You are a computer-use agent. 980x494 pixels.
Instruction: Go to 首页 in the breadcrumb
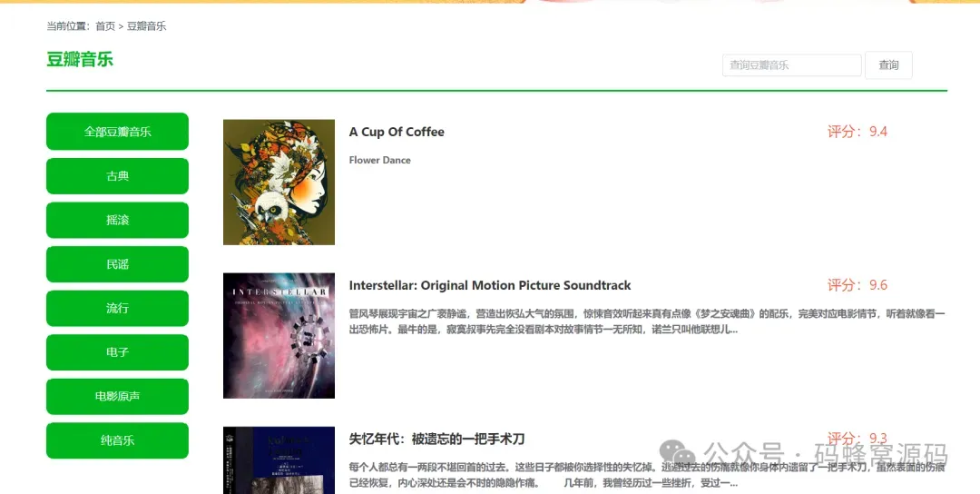coord(105,26)
